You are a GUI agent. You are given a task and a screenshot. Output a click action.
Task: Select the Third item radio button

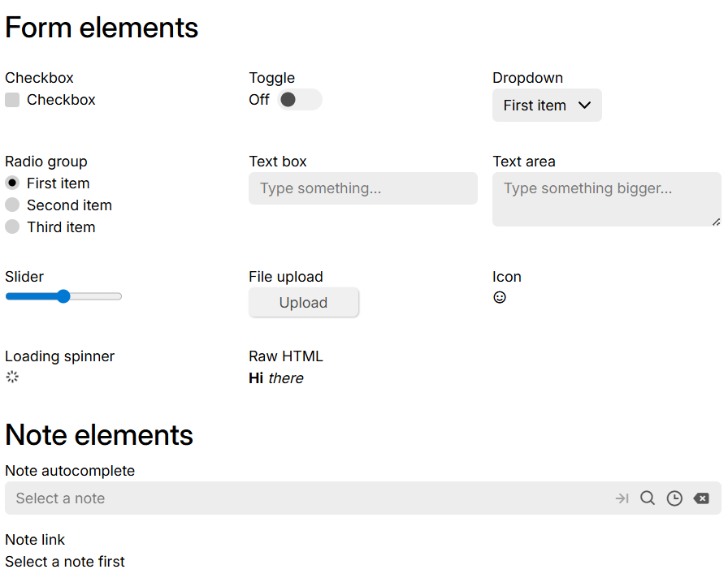click(11, 226)
